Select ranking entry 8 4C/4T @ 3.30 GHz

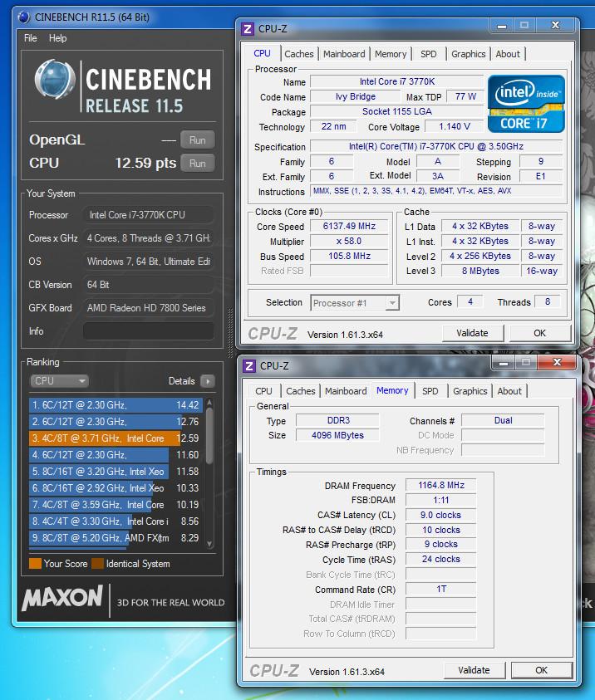coord(116,521)
